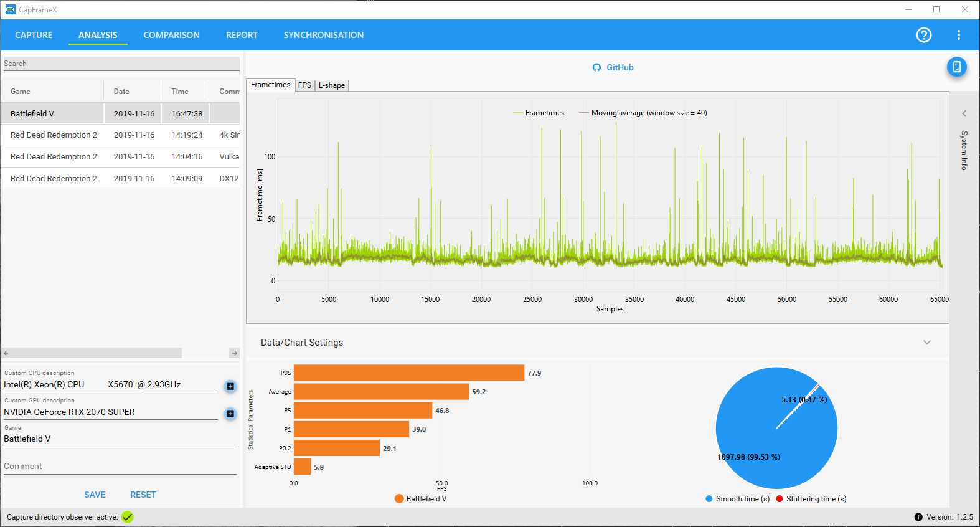The image size is (980, 527).
Task: Click the SAVE button
Action: tap(95, 495)
